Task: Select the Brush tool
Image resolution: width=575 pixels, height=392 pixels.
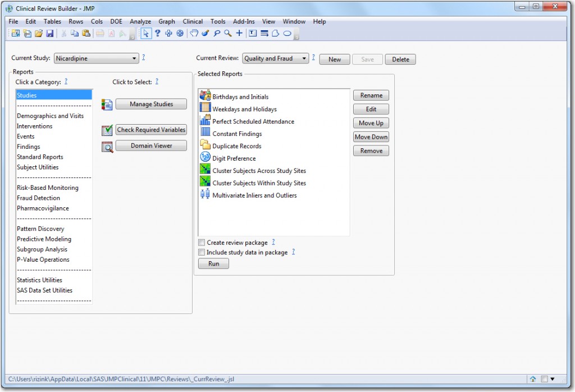Action: click(x=206, y=33)
